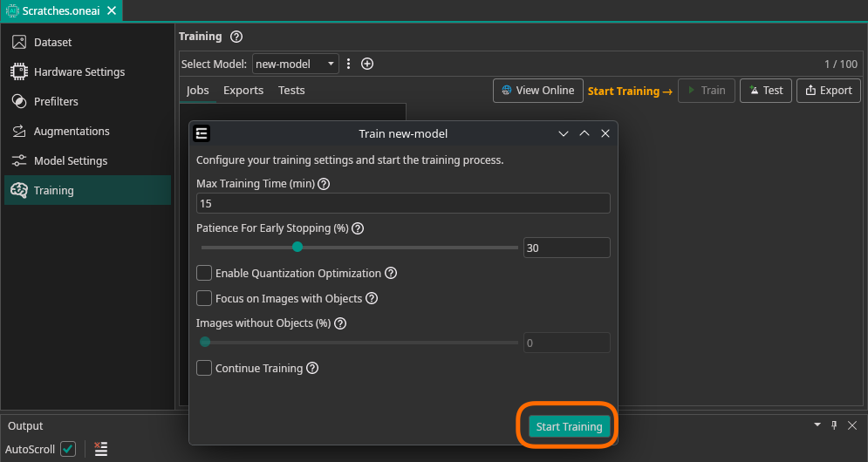The image size is (868, 462).
Task: Open help for Enable Quantization Optimization
Action: [391, 273]
